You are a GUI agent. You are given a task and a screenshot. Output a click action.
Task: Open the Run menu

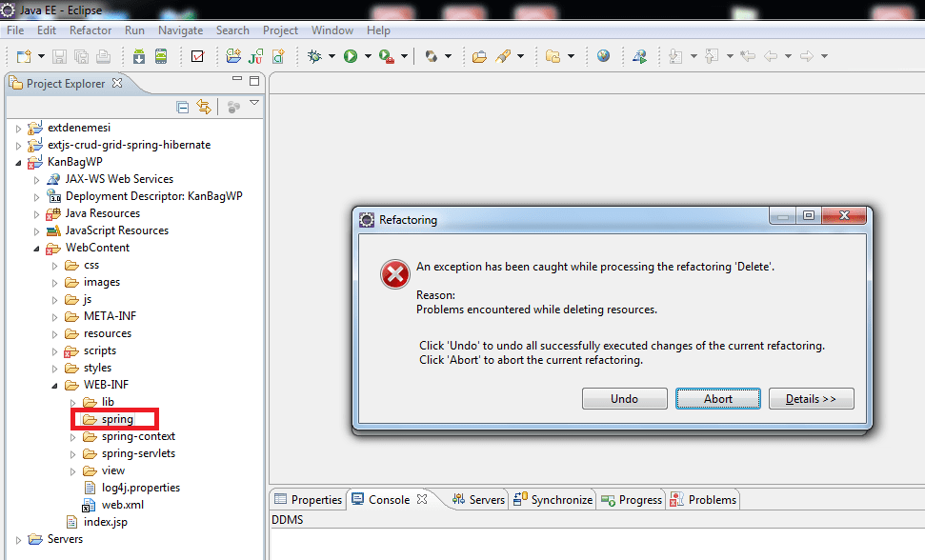pyautogui.click(x=133, y=30)
